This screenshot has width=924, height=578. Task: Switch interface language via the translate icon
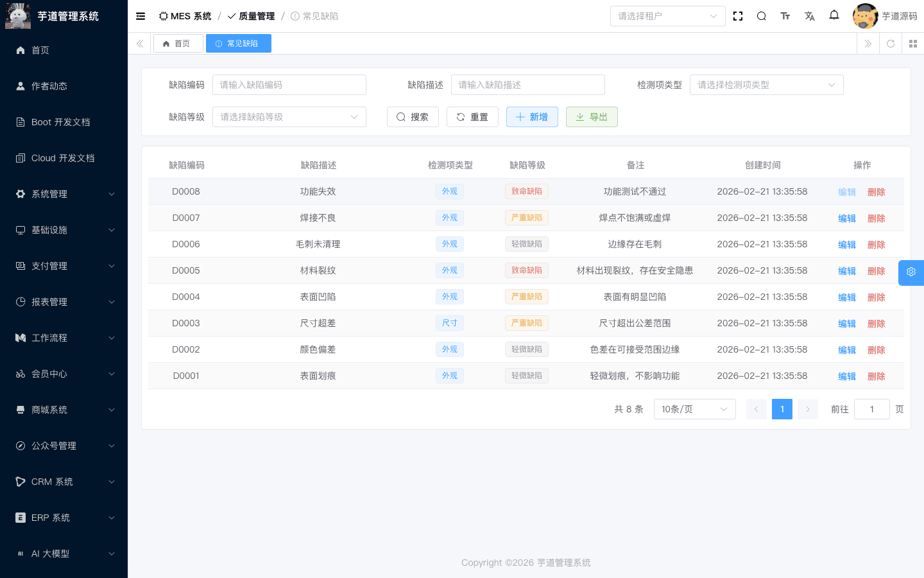tap(810, 16)
